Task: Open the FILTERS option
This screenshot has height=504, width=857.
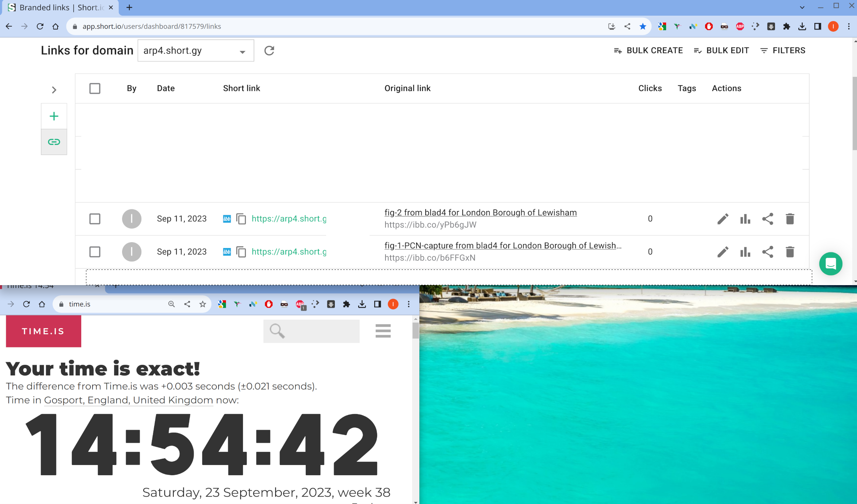Action: tap(783, 51)
